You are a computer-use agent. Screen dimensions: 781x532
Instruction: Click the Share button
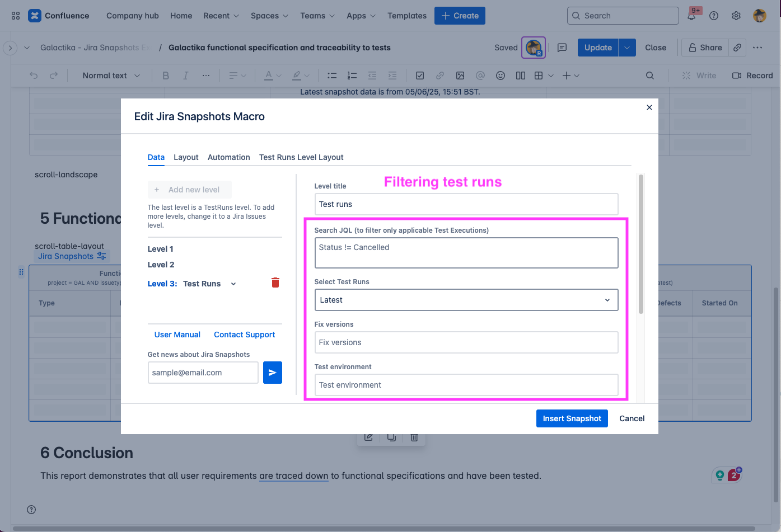(705, 48)
